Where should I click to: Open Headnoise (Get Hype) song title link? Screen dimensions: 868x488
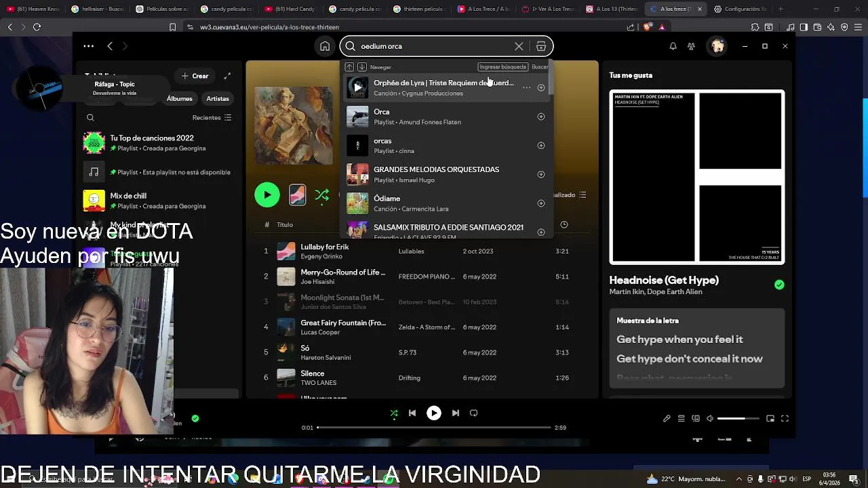click(664, 280)
